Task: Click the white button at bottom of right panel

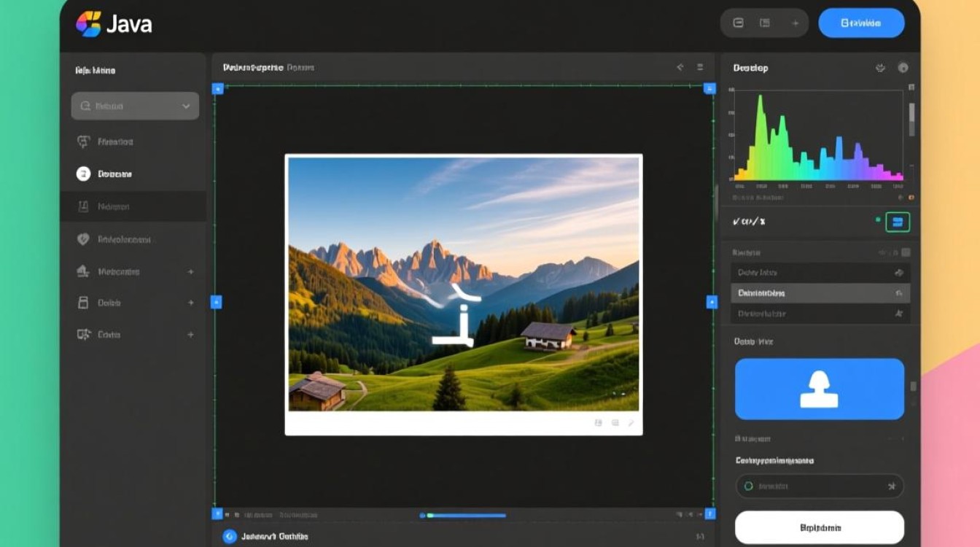Action: pos(819,527)
